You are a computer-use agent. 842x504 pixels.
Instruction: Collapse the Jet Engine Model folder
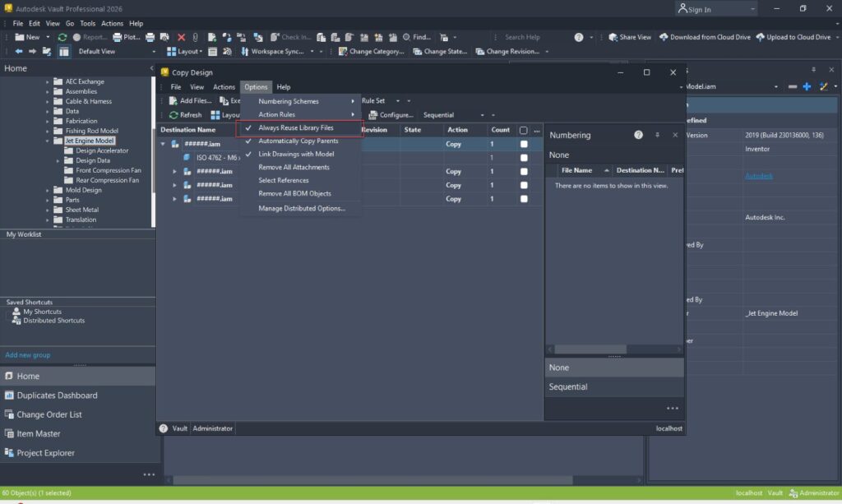[48, 141]
